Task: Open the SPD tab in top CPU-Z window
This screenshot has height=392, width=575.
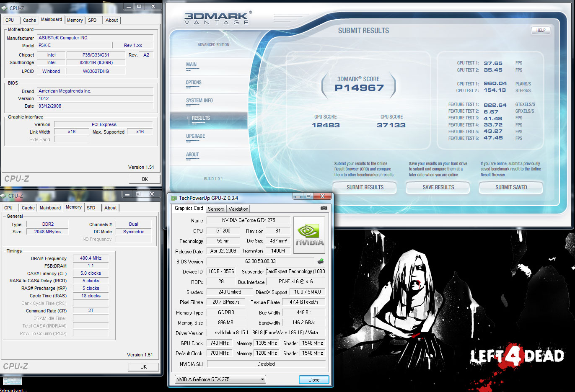Action: pos(92,20)
